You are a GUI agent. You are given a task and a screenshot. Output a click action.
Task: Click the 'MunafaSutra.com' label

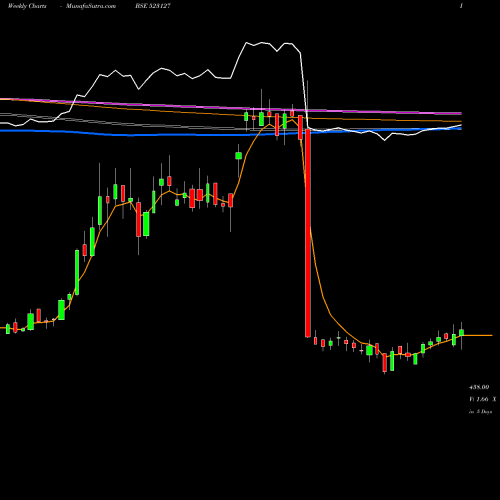point(91,6)
